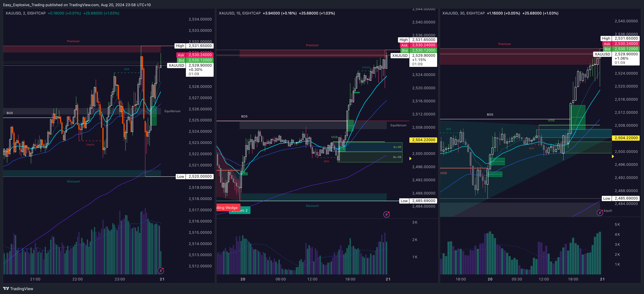
Task: Click the red CHoCH label in the 2-minute chart
Action: click(90, 145)
